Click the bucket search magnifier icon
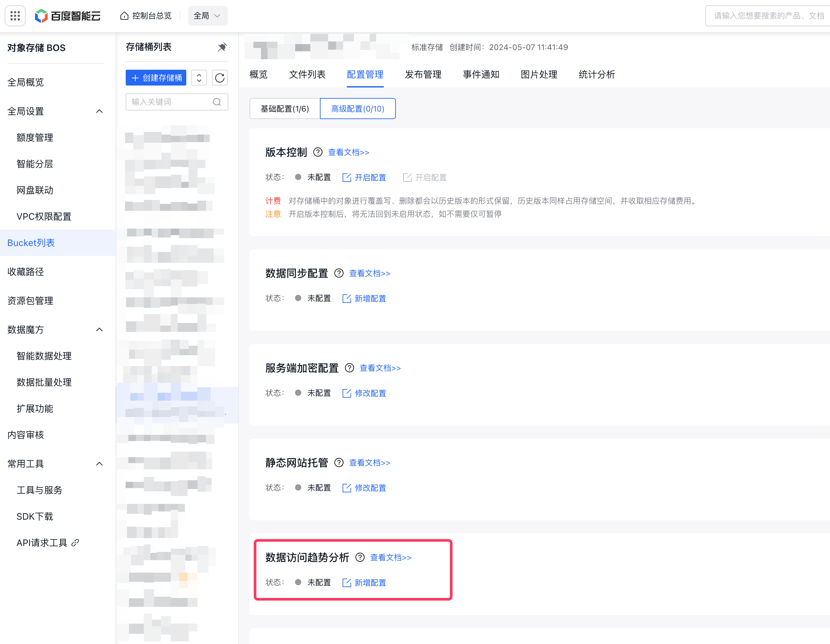Image resolution: width=830 pixels, height=644 pixels. (x=217, y=102)
